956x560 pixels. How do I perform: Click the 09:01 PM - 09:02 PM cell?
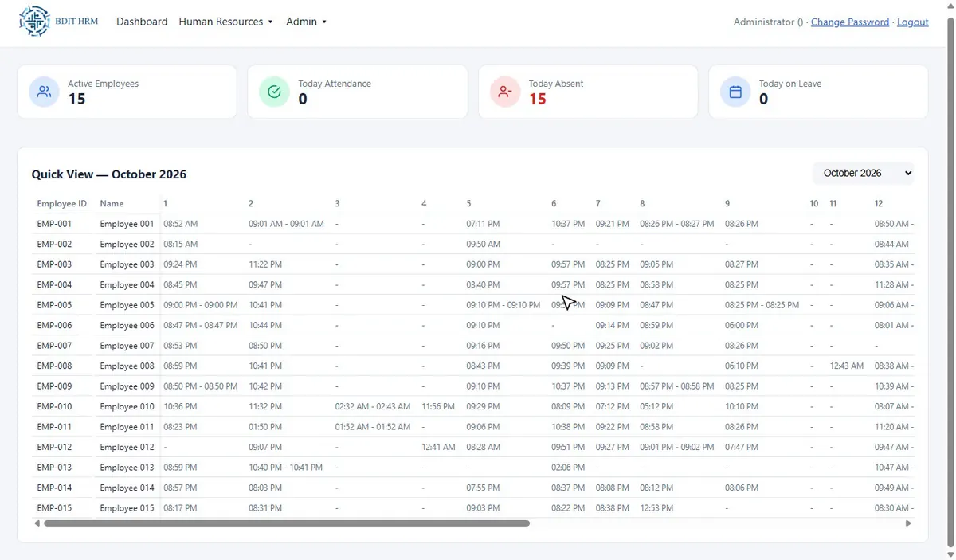pos(676,448)
